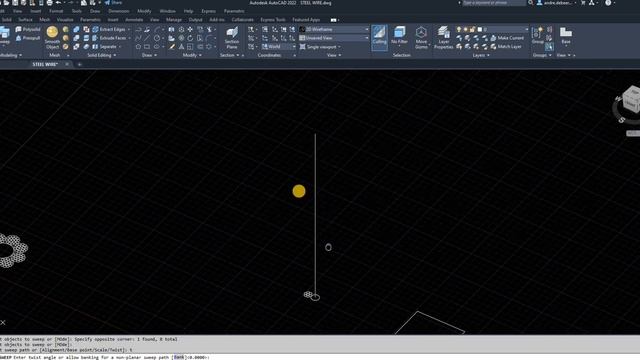
Task: Click the Section Plane tool
Action: tap(231, 38)
